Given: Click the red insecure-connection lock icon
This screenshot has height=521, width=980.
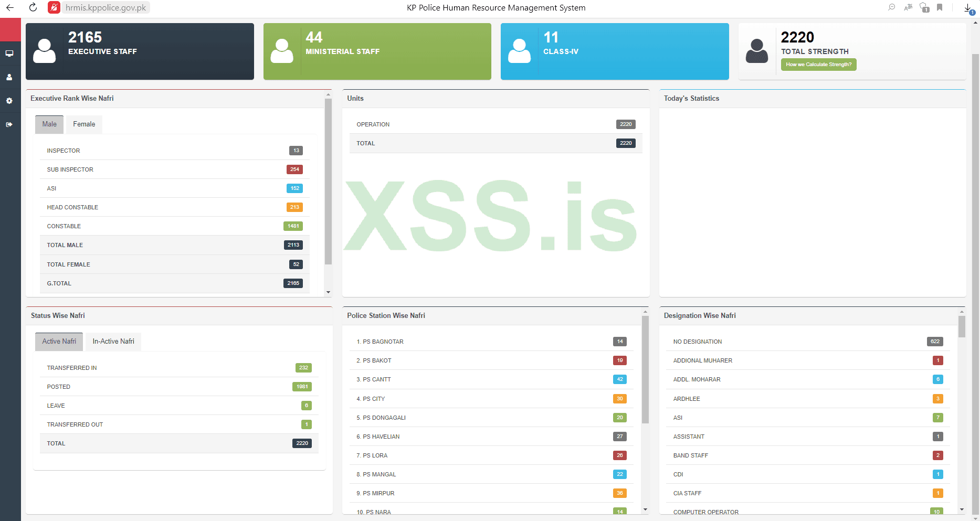Looking at the screenshot, I should 54,7.
